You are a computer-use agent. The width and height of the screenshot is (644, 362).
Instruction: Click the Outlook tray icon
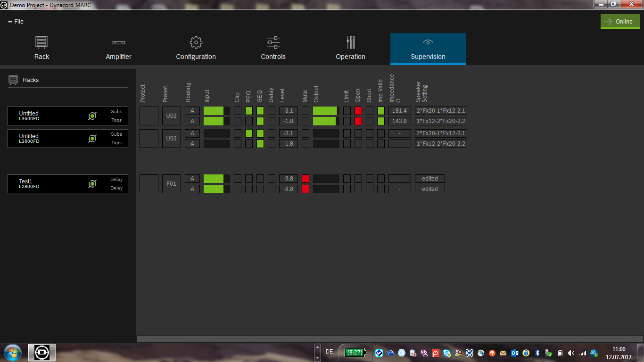(x=514, y=353)
